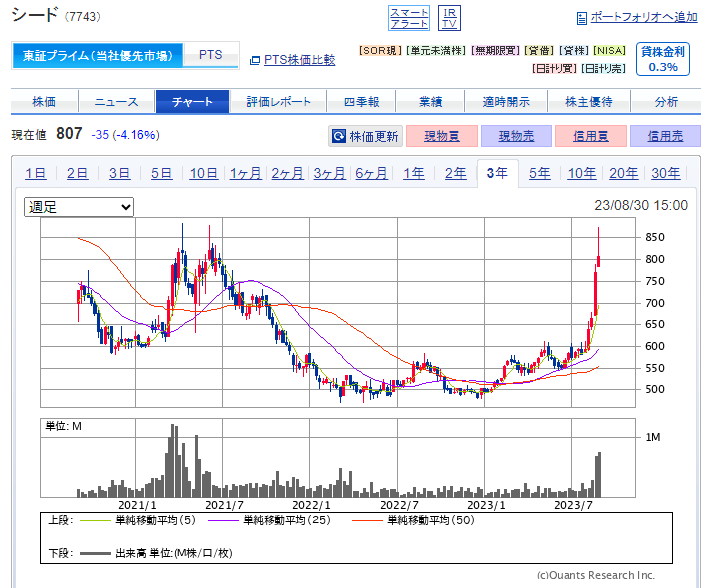Select the 10年 chart period

581,173
